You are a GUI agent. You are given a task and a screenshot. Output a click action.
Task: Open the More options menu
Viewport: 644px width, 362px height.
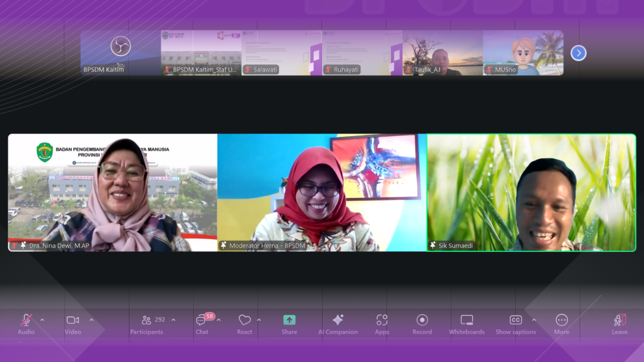click(561, 322)
